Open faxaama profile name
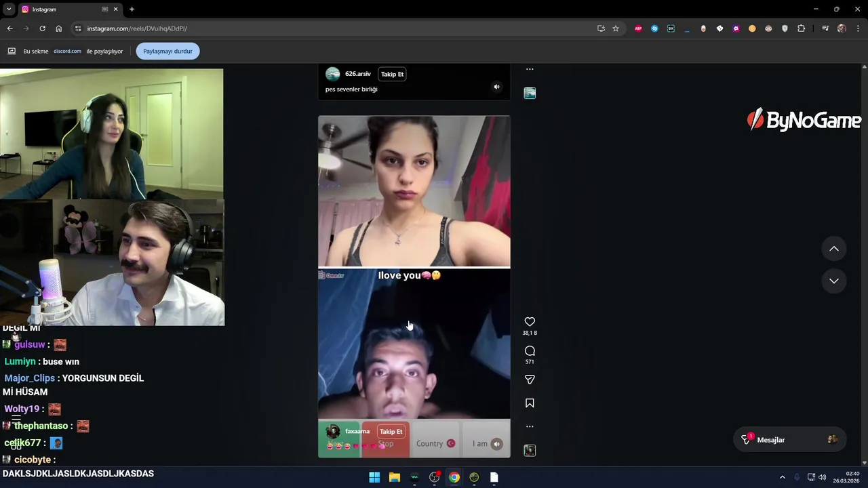Image resolution: width=868 pixels, height=488 pixels. point(357,431)
